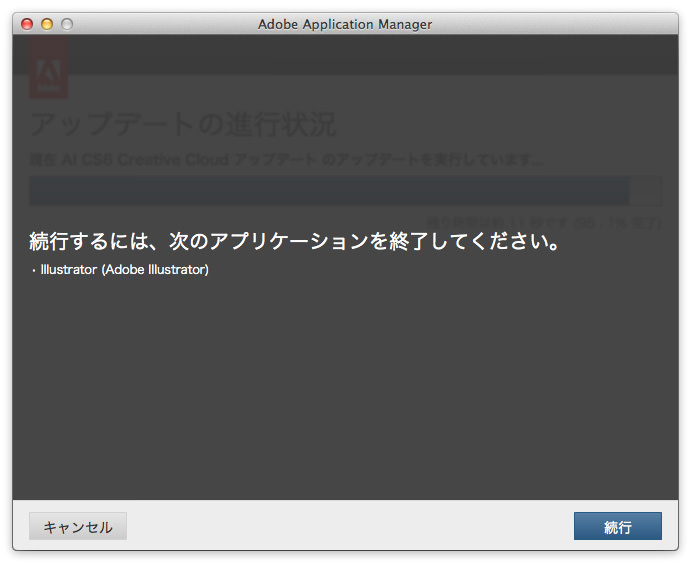Minimize the window with yellow button

[47, 24]
